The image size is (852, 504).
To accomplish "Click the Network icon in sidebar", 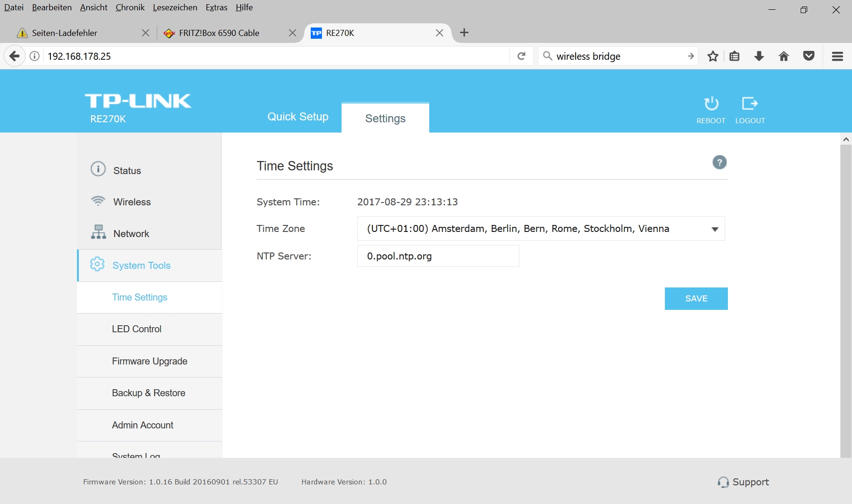I will click(98, 232).
